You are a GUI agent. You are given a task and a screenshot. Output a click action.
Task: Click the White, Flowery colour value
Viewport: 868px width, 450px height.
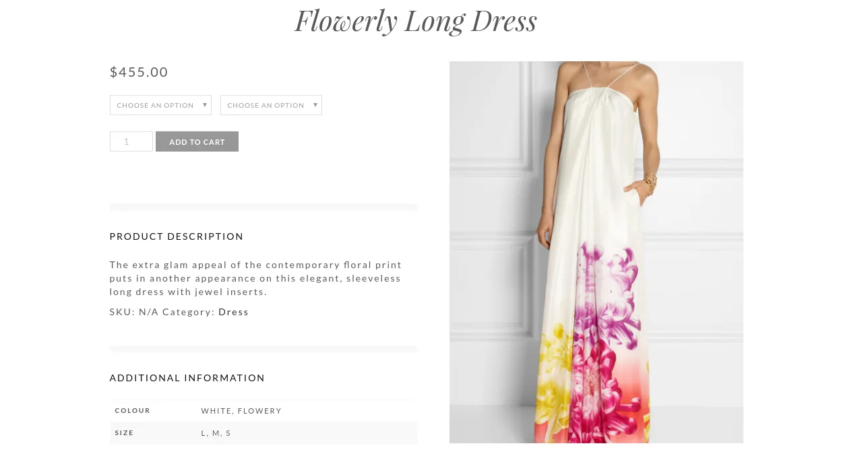pos(241,410)
